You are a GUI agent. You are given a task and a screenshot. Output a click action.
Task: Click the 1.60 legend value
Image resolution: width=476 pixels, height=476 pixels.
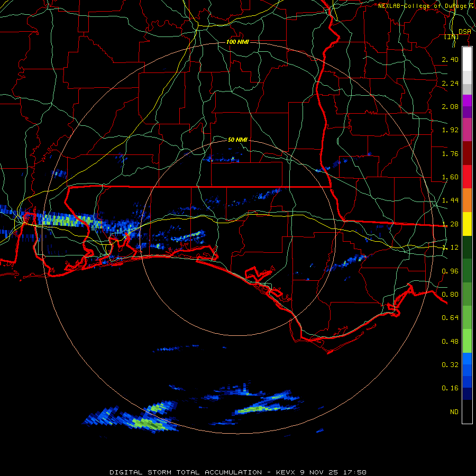(x=450, y=177)
